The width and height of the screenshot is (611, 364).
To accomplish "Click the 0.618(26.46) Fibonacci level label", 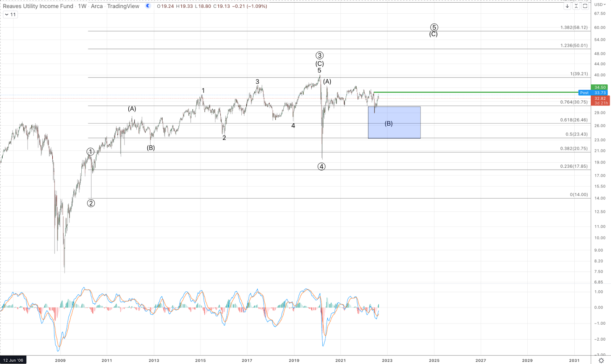I will click(x=574, y=120).
